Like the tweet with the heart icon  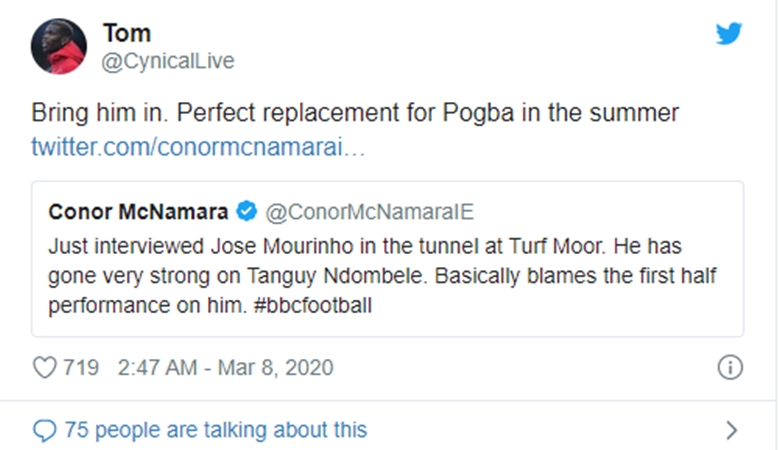(x=44, y=368)
